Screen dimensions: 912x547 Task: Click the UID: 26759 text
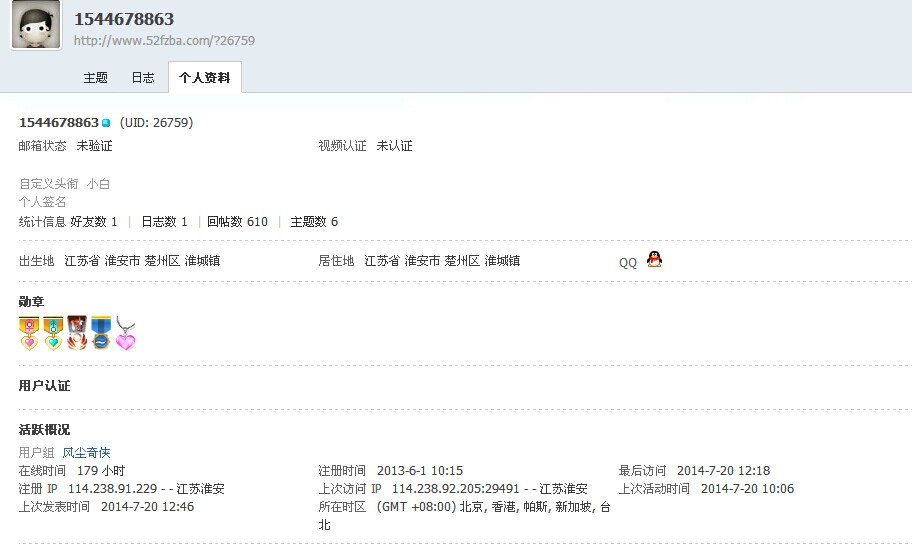(x=156, y=123)
